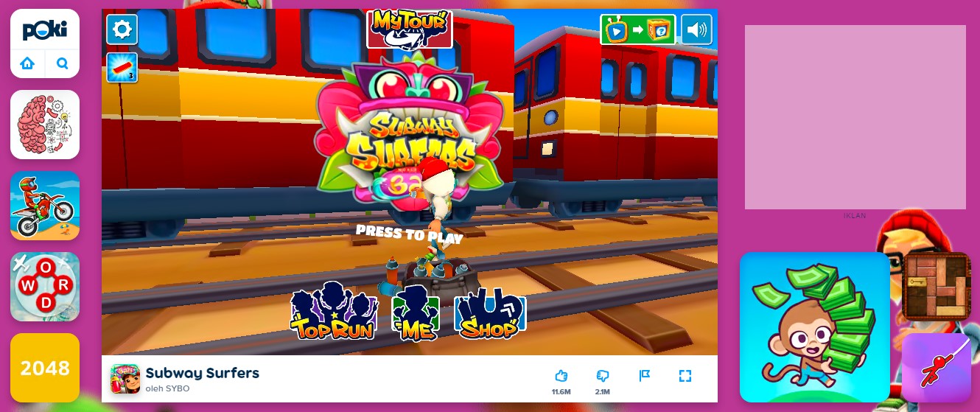This screenshot has width=980, height=412.
Task: Open the game settings gear icon
Action: click(x=122, y=29)
